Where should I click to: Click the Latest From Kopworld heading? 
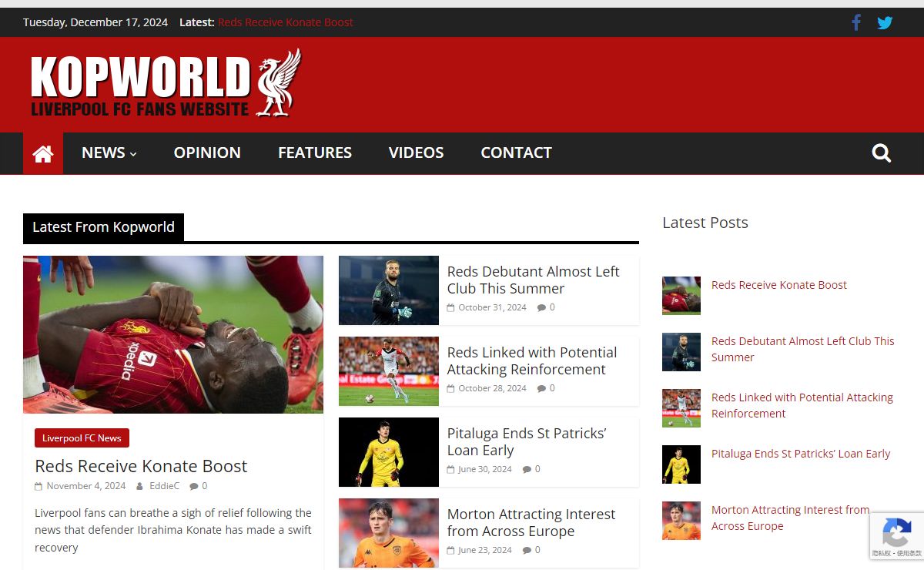coord(103,227)
